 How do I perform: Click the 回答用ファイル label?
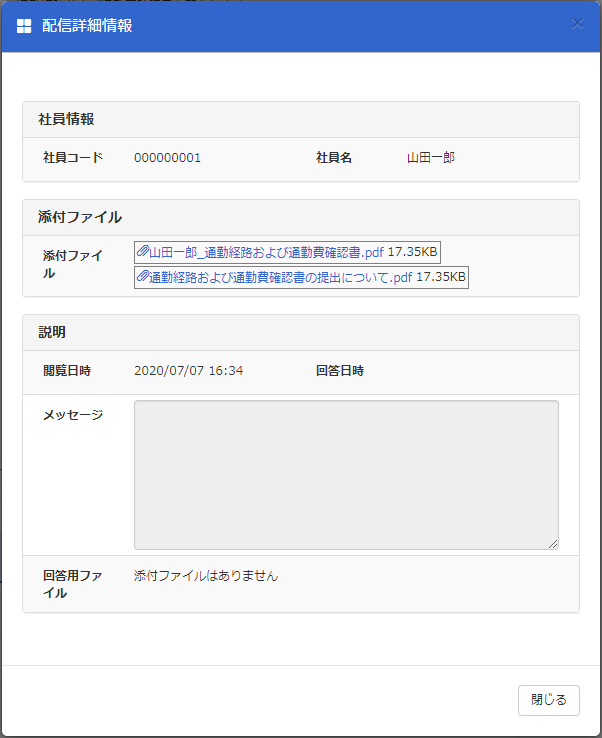pyautogui.click(x=72, y=584)
